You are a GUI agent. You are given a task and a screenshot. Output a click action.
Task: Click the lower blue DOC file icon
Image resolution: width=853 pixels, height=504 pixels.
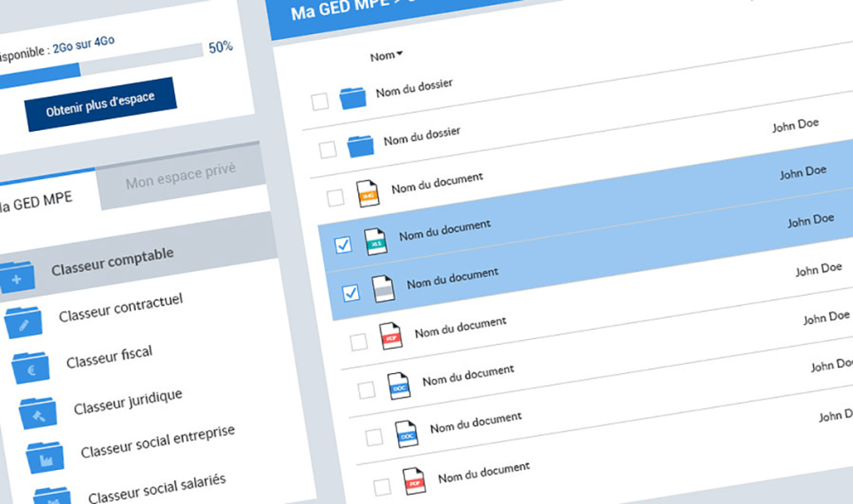click(407, 434)
